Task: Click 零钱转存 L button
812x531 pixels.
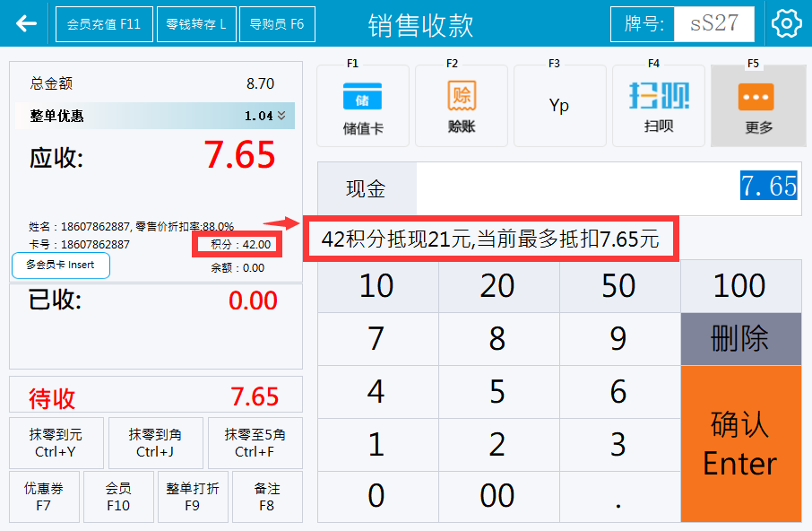Action: coord(196,24)
